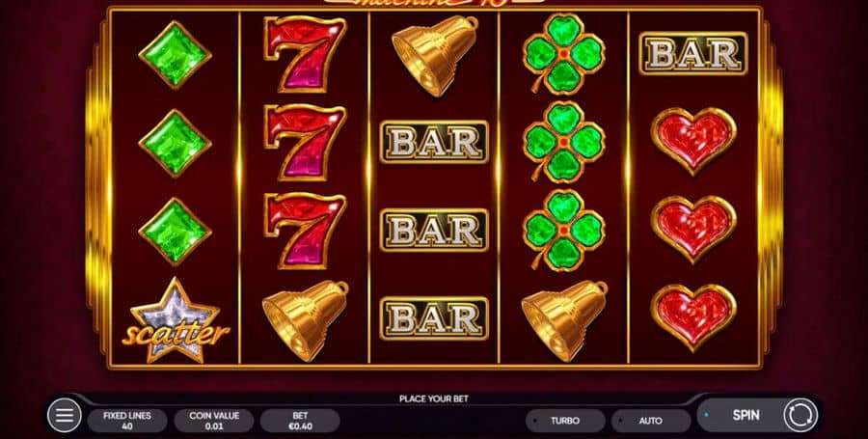Toggle Turbo mode

pos(564,421)
